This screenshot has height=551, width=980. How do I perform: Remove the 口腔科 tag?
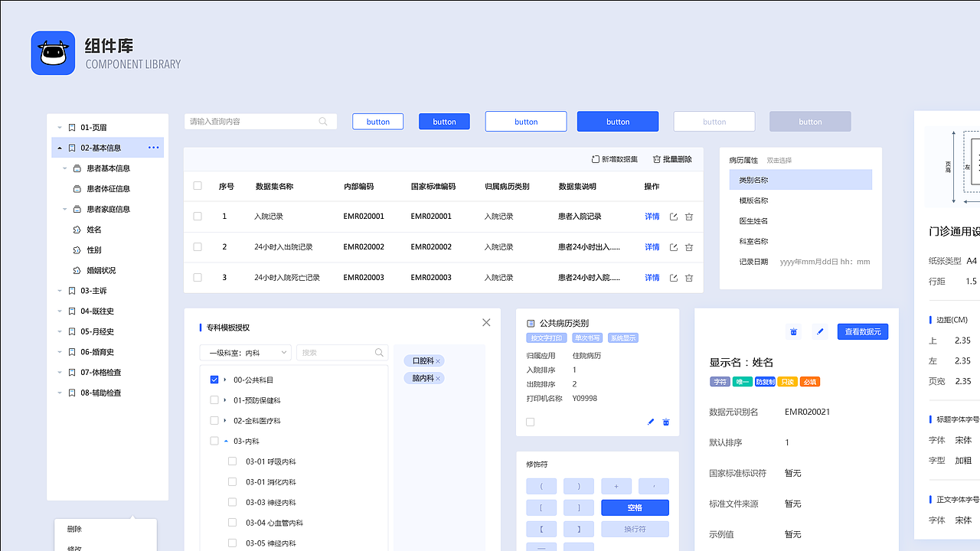(438, 360)
